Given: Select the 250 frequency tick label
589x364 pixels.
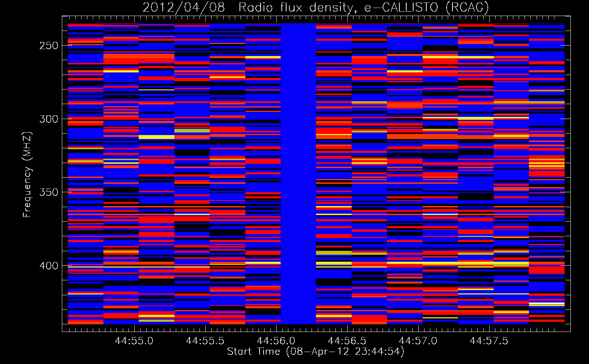Looking at the screenshot, I should [49, 46].
